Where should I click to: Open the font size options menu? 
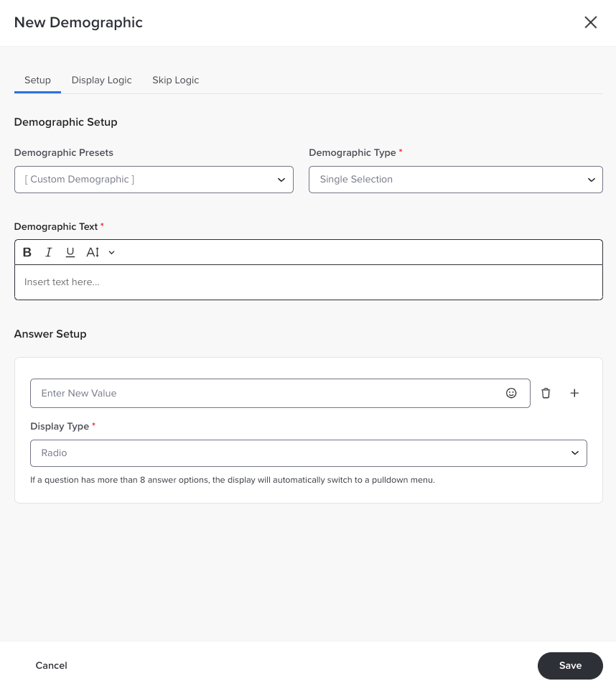tap(101, 252)
